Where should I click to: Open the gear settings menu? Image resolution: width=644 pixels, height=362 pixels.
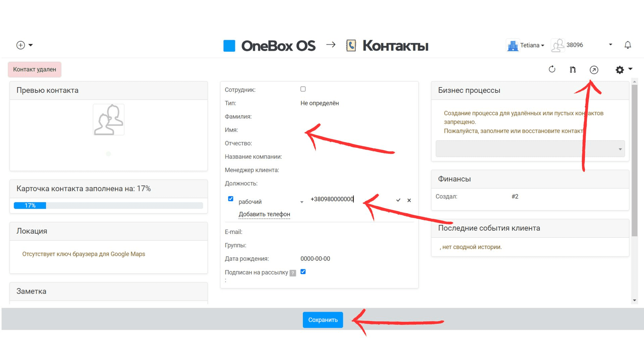pos(624,69)
